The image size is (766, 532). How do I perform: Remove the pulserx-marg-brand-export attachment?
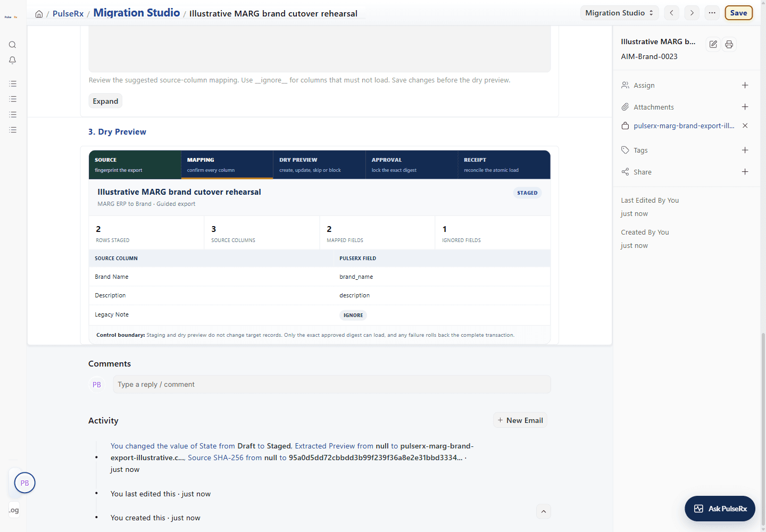[x=745, y=126]
